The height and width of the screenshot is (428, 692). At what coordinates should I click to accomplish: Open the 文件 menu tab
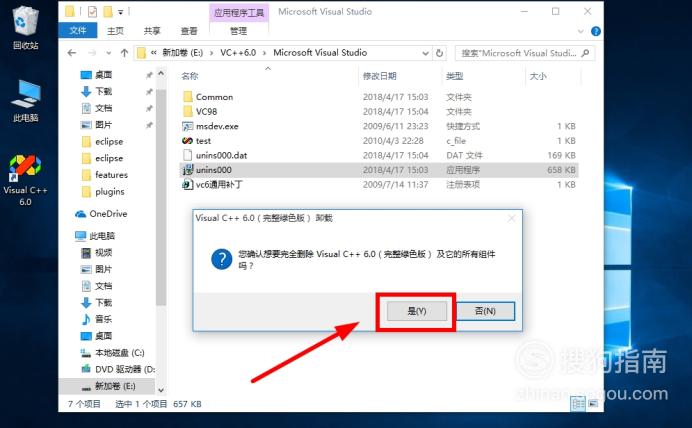(78, 30)
